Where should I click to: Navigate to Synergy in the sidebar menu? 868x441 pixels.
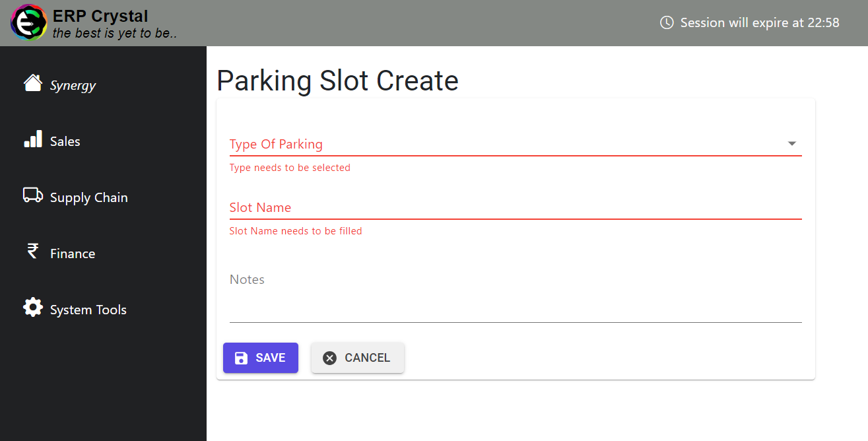[x=73, y=85]
